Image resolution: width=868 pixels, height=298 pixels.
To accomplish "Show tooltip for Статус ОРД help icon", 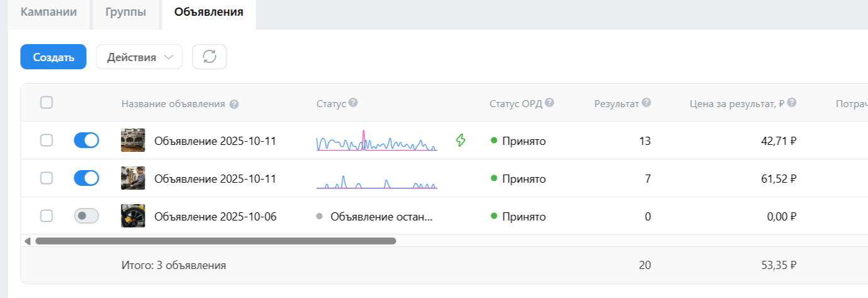I will (550, 103).
